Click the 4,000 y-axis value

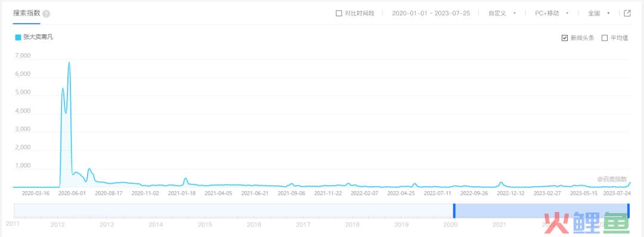coord(23,110)
